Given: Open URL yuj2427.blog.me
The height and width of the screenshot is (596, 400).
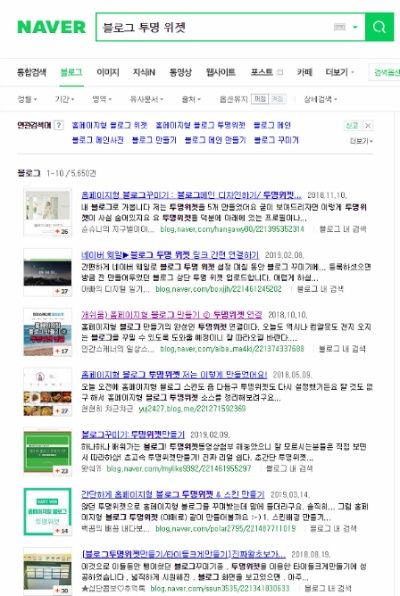Looking at the screenshot, I should coord(192,409).
